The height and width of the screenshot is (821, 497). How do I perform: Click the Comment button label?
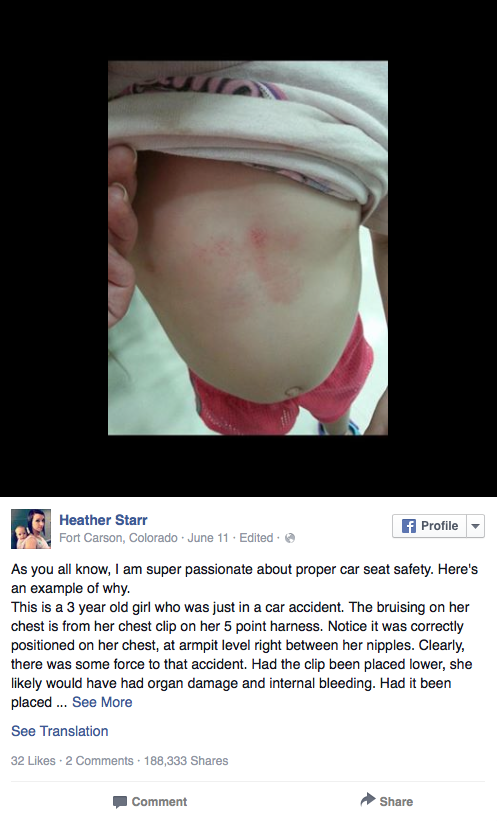click(x=159, y=802)
